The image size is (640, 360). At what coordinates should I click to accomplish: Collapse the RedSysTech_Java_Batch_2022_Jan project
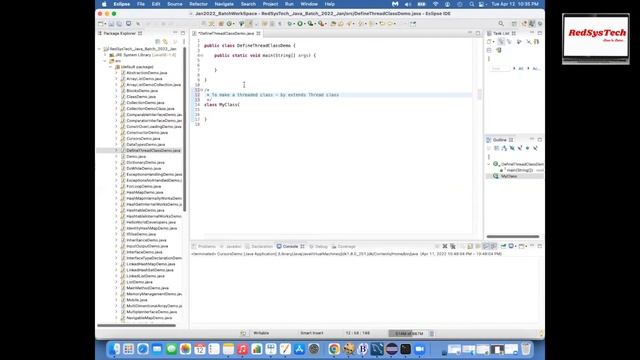[x=100, y=49]
